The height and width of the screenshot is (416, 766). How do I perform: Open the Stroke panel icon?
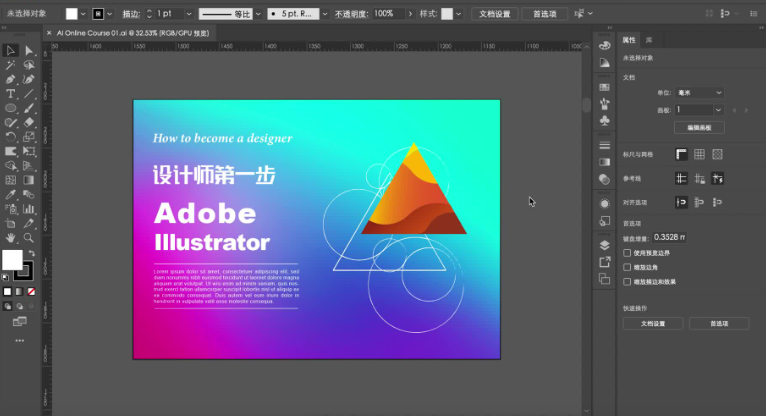pos(604,145)
